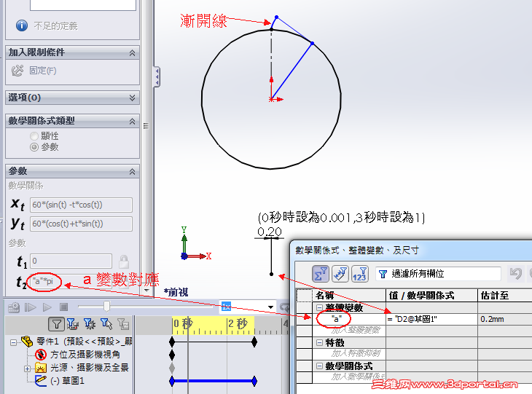
Task: Click the panel collapse handle beside viewport
Action: [x=157, y=77]
